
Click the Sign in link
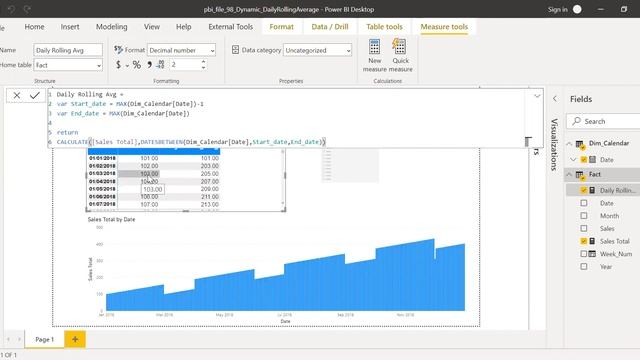558,9
